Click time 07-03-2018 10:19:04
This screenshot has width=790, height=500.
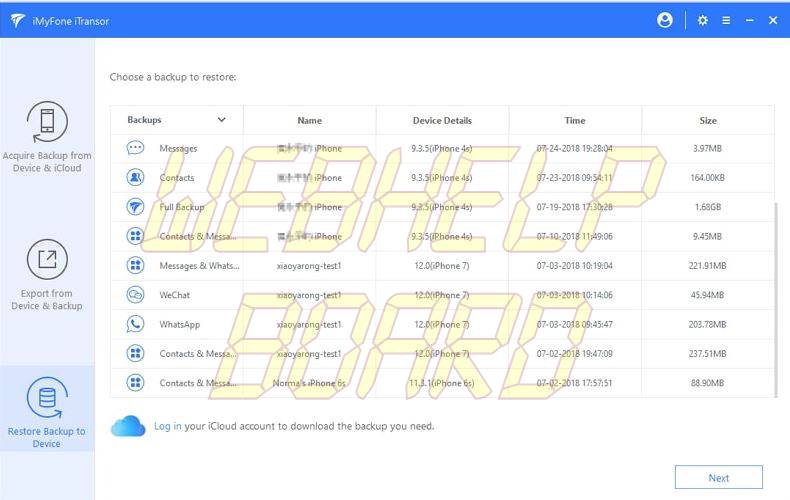[x=574, y=266]
